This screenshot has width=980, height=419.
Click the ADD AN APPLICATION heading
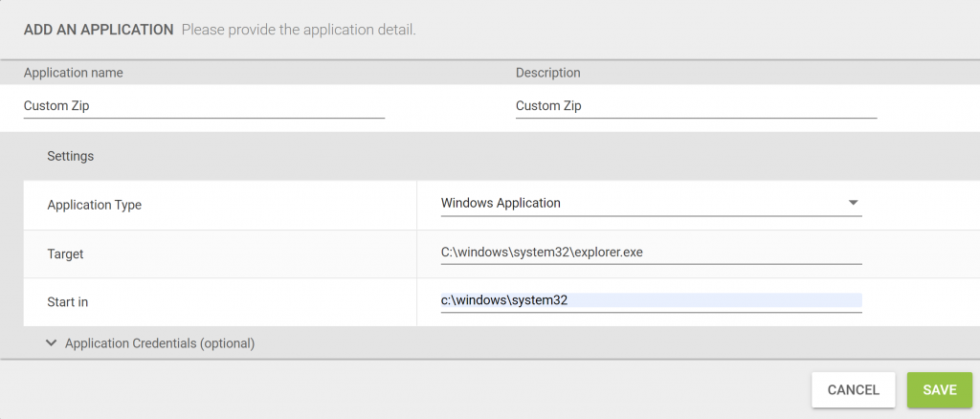(x=99, y=30)
